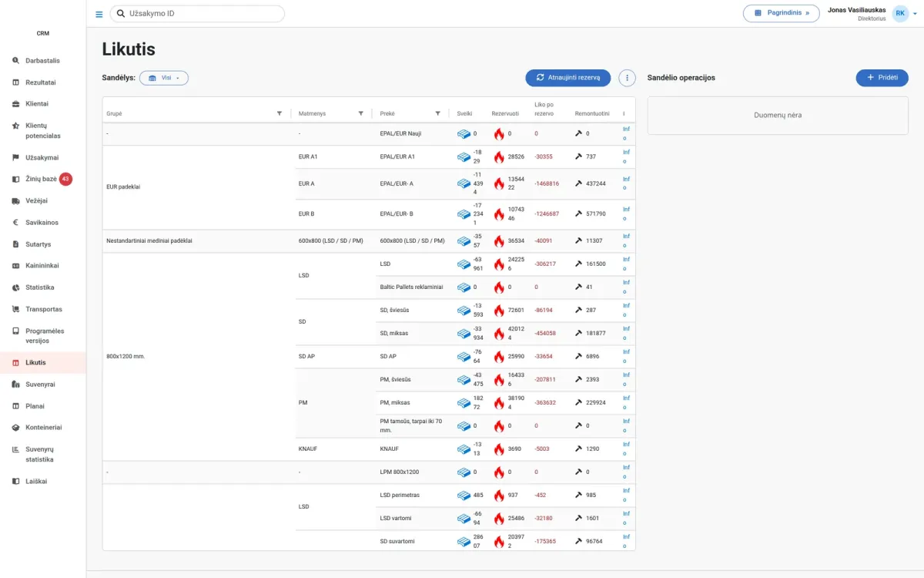Viewport: 924px width, 578px height.
Task: Filter the Prekė column
Action: tap(437, 113)
